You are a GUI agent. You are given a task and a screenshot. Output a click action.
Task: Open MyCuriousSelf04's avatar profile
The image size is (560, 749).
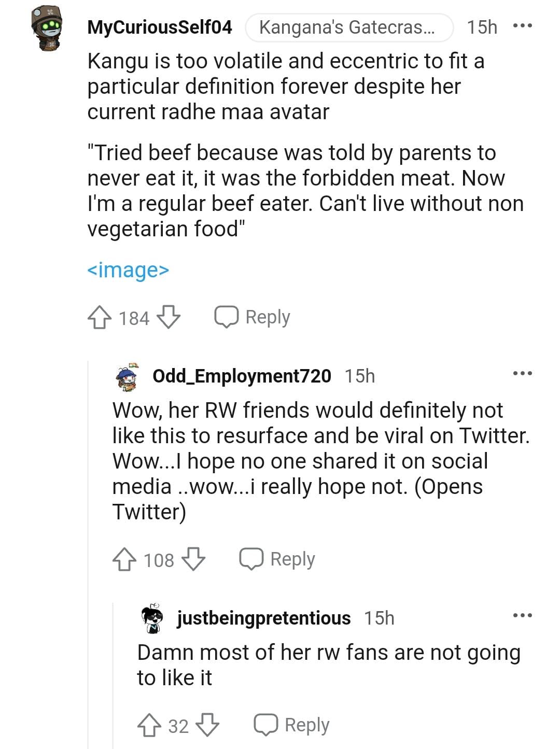[x=47, y=28]
